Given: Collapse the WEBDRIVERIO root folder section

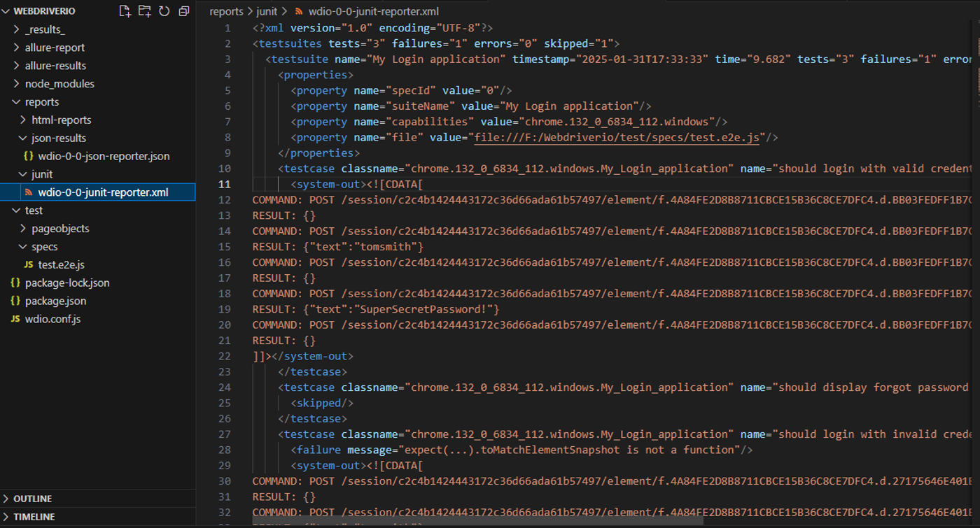Looking at the screenshot, I should [6, 11].
